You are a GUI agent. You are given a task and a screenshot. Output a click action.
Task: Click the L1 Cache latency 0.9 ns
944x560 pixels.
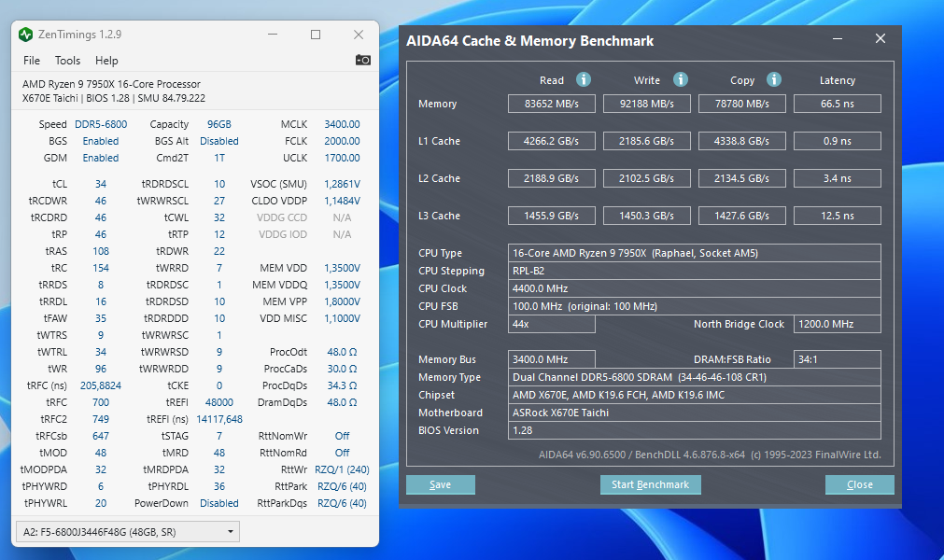pyautogui.click(x=838, y=141)
